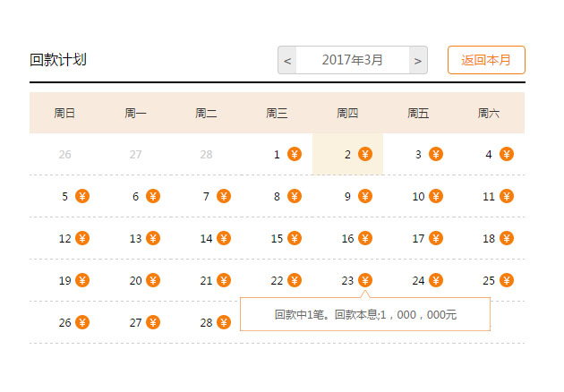
Task: Click the 回款中1笔 tooltip popup
Action: 365,314
